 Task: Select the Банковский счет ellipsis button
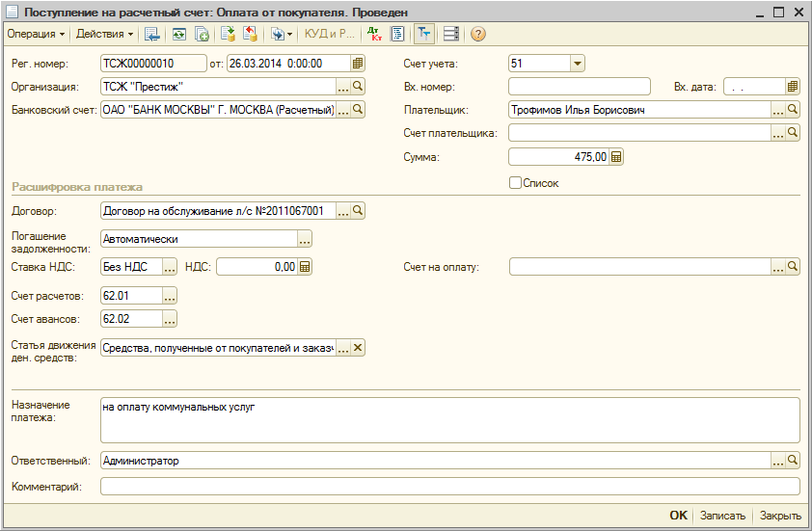(342, 110)
